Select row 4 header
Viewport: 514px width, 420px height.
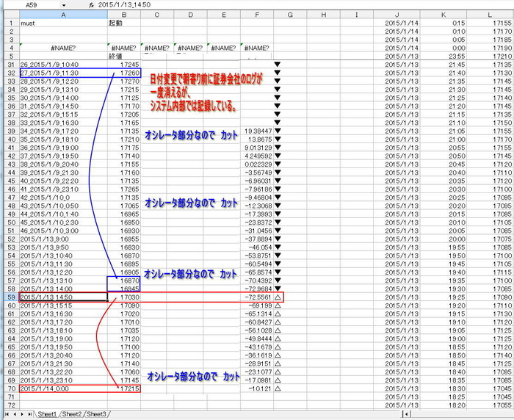[12, 48]
